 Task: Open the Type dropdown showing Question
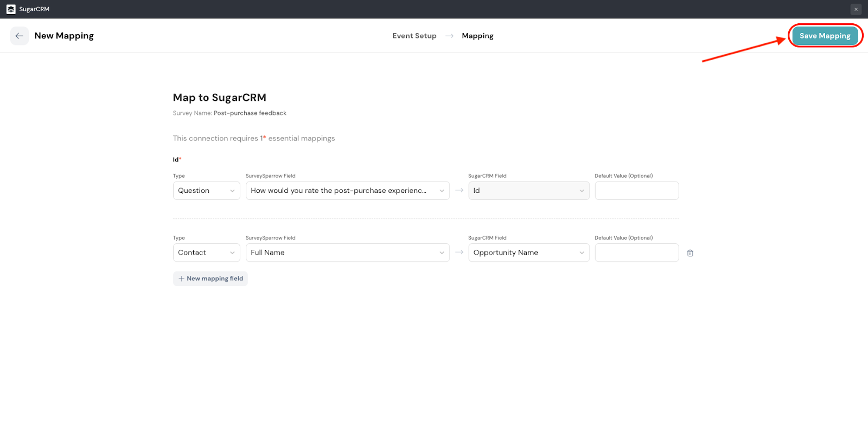[x=206, y=191]
